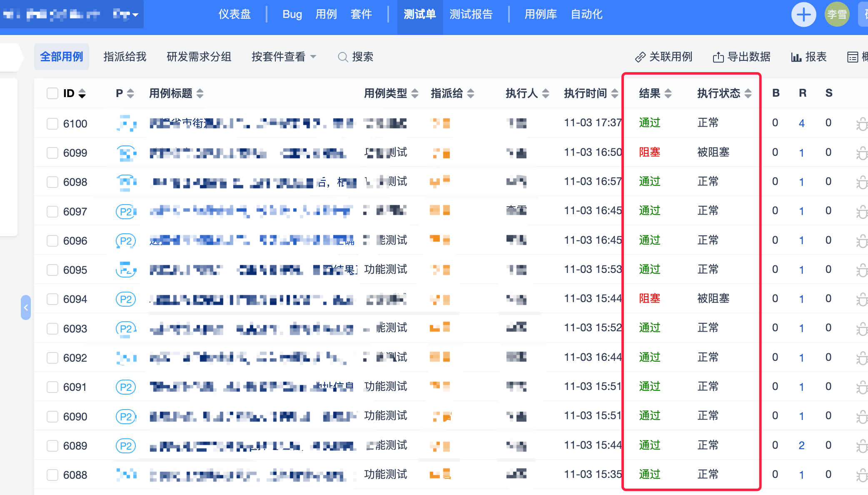Click the export data icon

click(x=718, y=57)
